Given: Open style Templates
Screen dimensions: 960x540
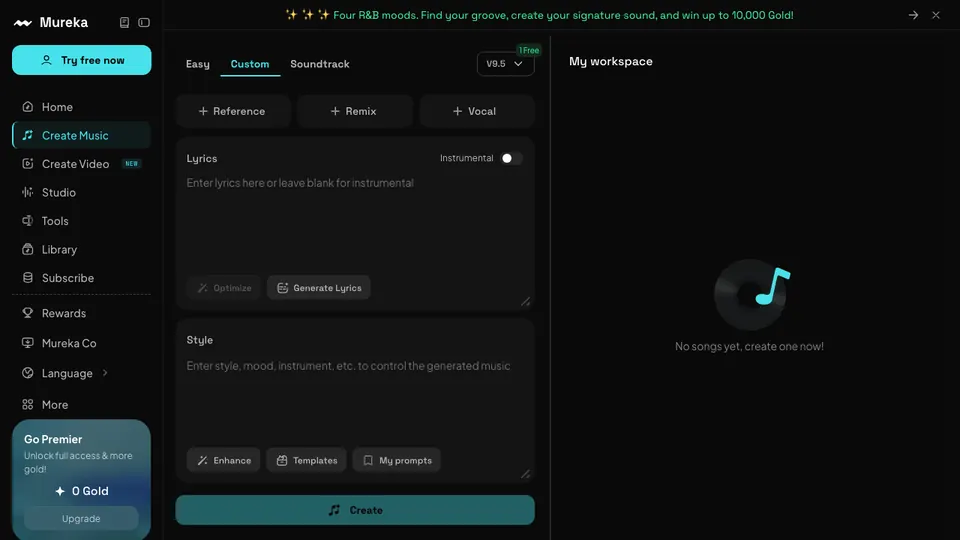Looking at the screenshot, I should coord(307,460).
